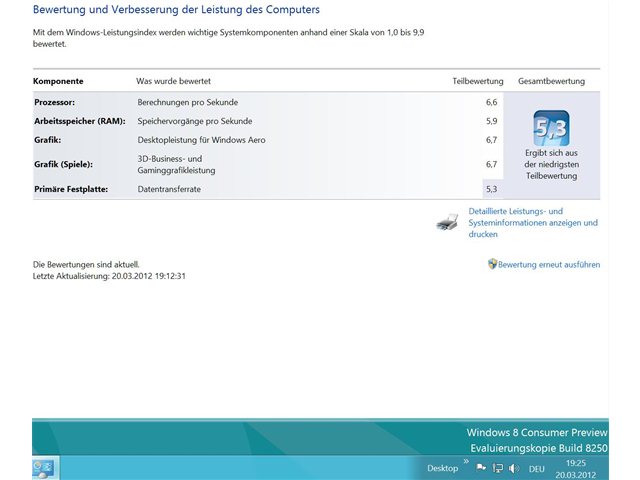This screenshot has height=480, width=640.
Task: Open the Action Center flag icon
Action: click(x=481, y=468)
